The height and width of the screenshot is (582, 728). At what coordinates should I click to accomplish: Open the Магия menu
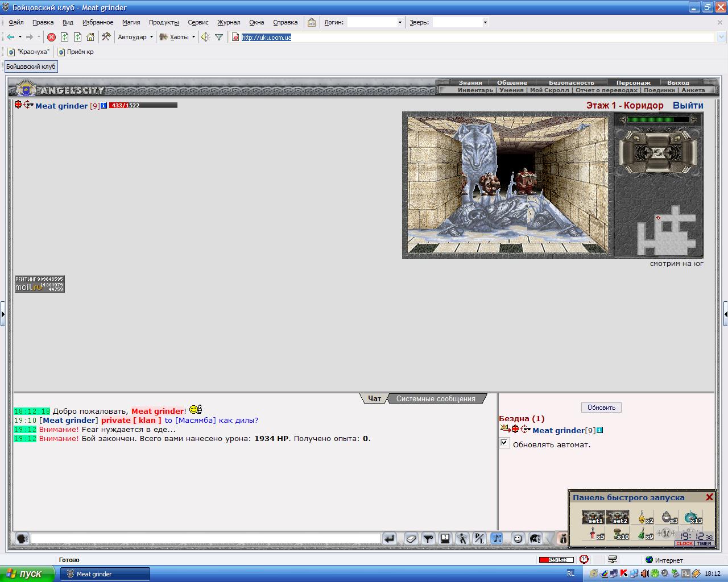click(x=131, y=22)
